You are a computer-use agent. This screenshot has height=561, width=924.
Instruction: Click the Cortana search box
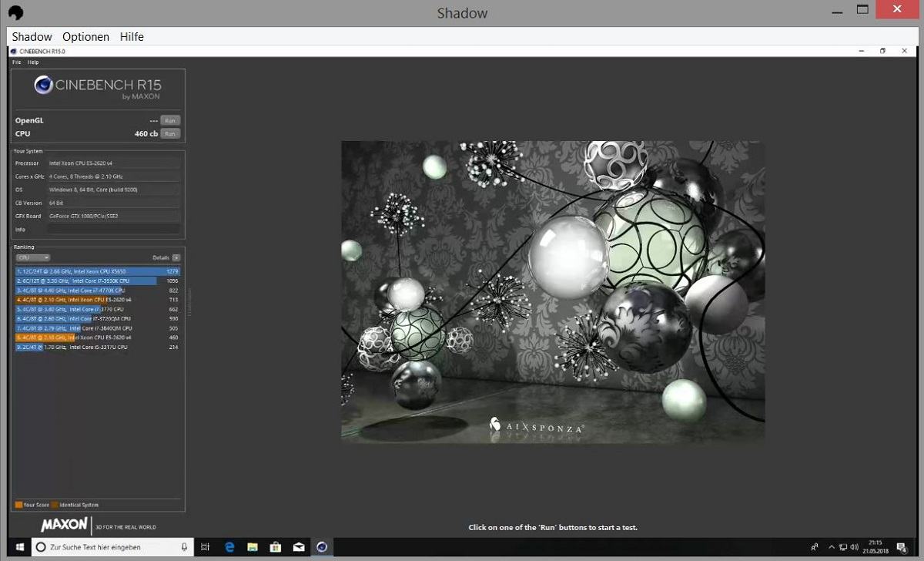[x=113, y=547]
